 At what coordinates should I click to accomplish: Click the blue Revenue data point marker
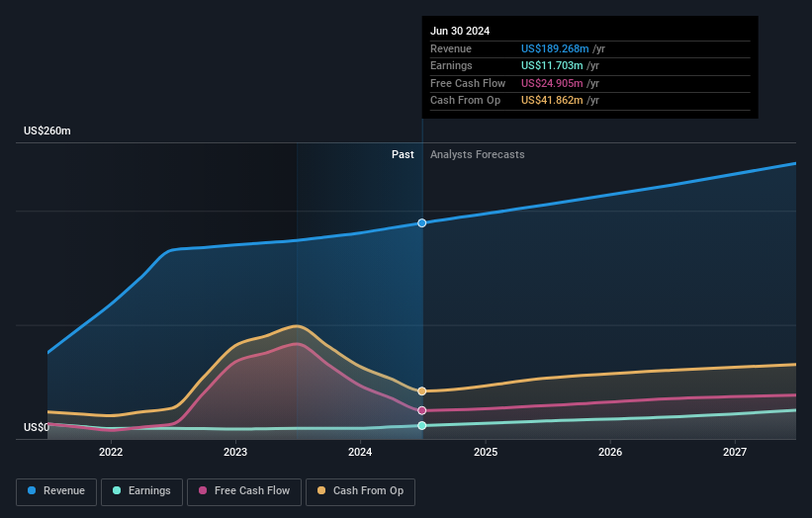pos(422,222)
